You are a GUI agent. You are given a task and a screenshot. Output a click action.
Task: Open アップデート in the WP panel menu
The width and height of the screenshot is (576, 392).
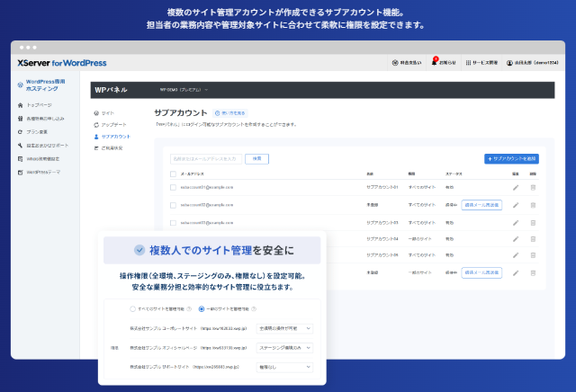(x=110, y=125)
